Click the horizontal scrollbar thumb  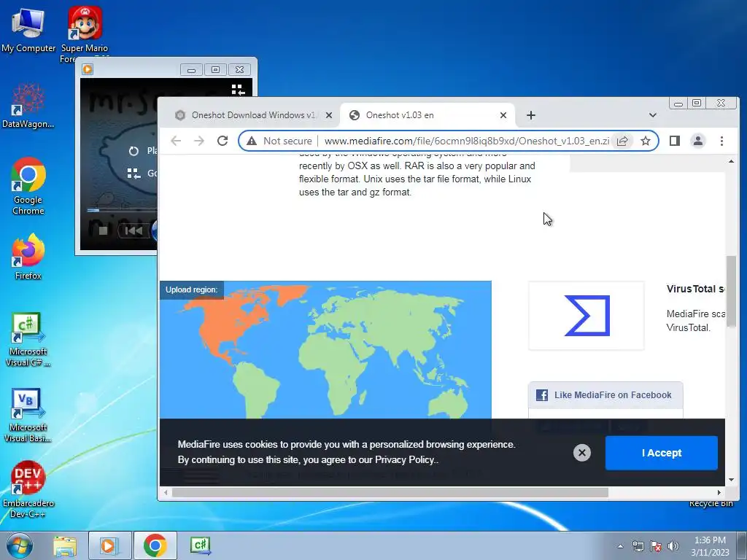(x=390, y=492)
